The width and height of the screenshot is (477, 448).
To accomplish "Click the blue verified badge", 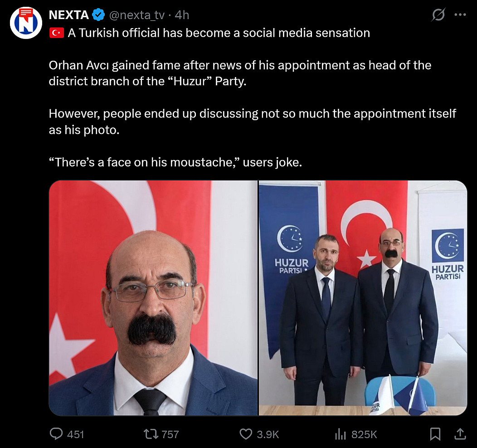I will [98, 15].
